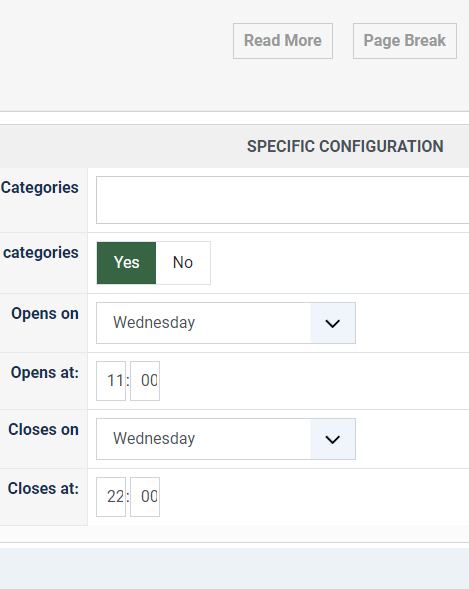Click the Opens at: label

coord(45,373)
